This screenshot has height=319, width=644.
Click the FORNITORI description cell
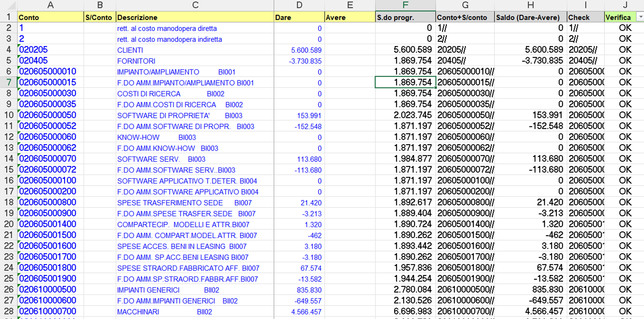coord(195,61)
